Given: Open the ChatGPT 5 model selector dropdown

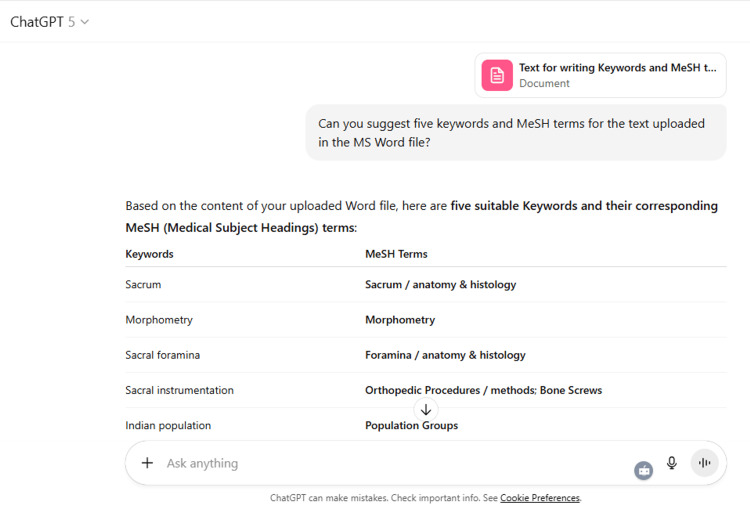Looking at the screenshot, I should pos(49,22).
